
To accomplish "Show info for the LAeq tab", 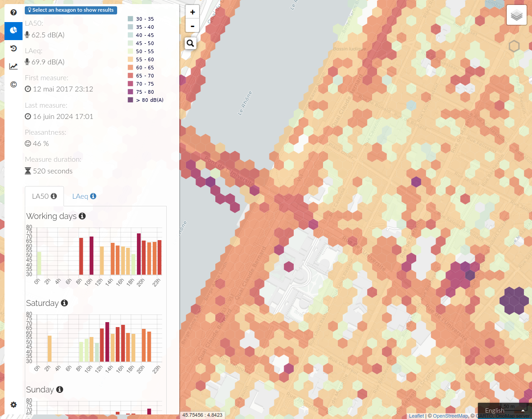I will click(x=93, y=196).
